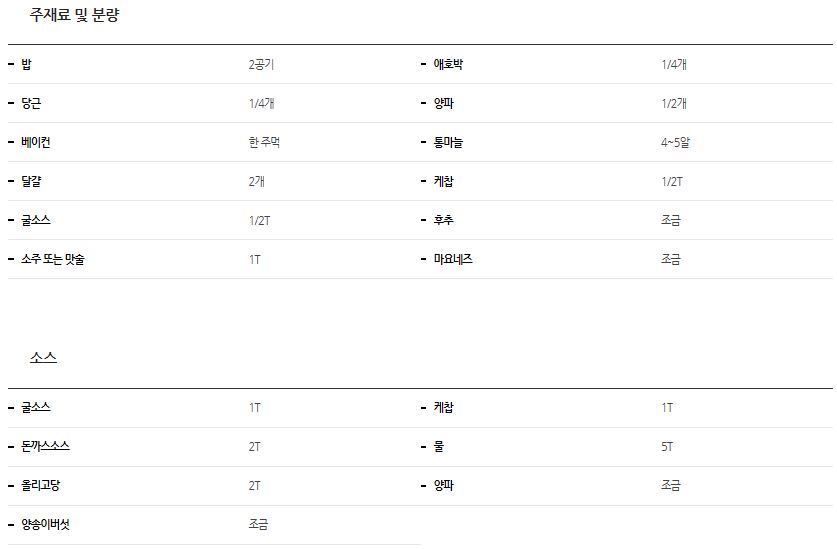Select the 마요네즈 ingredient item

tap(453, 259)
